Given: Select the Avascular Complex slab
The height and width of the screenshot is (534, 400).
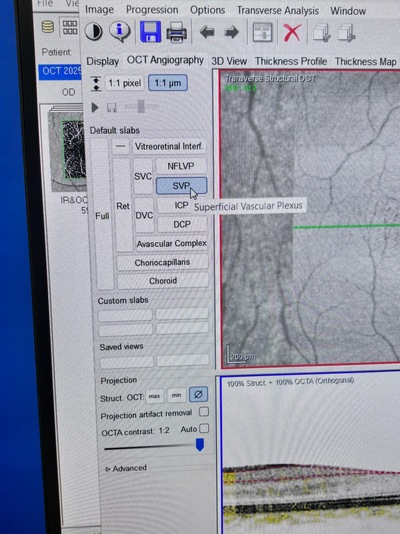Looking at the screenshot, I should pos(172,244).
